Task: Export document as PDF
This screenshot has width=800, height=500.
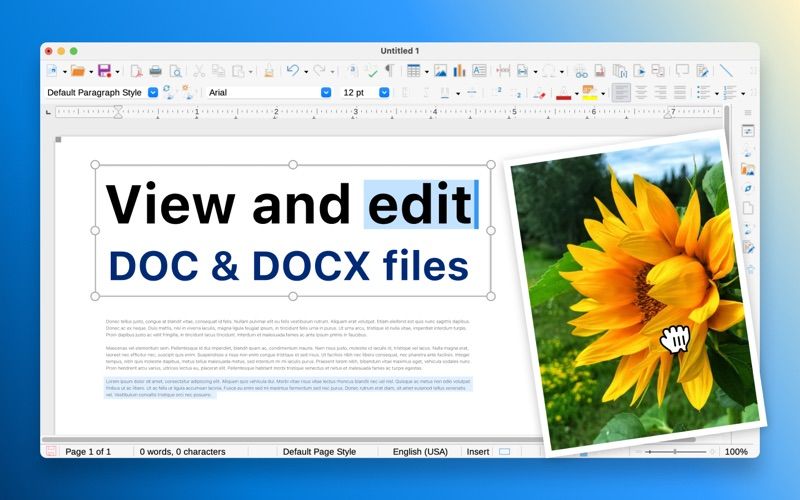Action: point(136,71)
